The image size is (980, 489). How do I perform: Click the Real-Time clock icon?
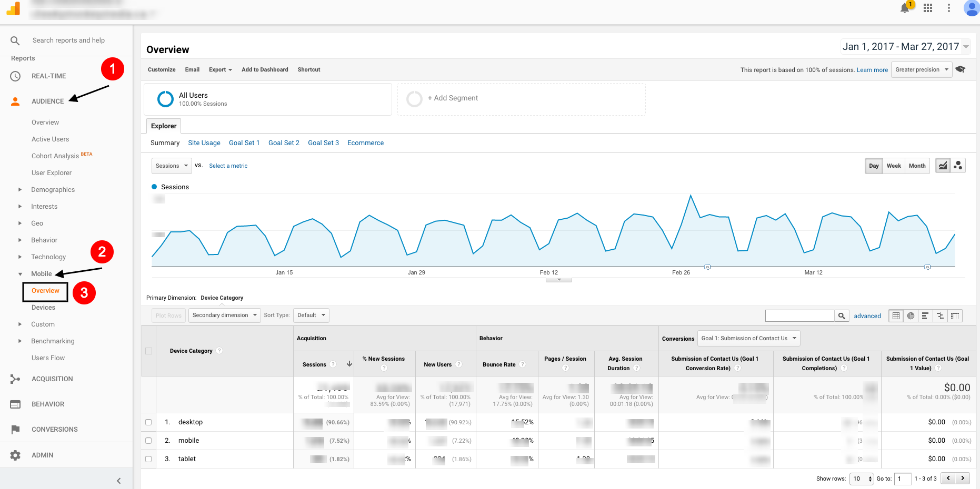(15, 76)
